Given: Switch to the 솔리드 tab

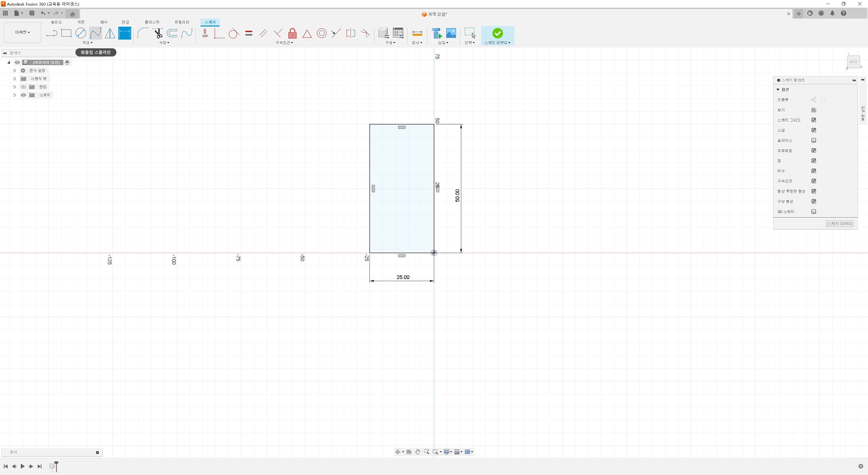Looking at the screenshot, I should click(x=57, y=22).
